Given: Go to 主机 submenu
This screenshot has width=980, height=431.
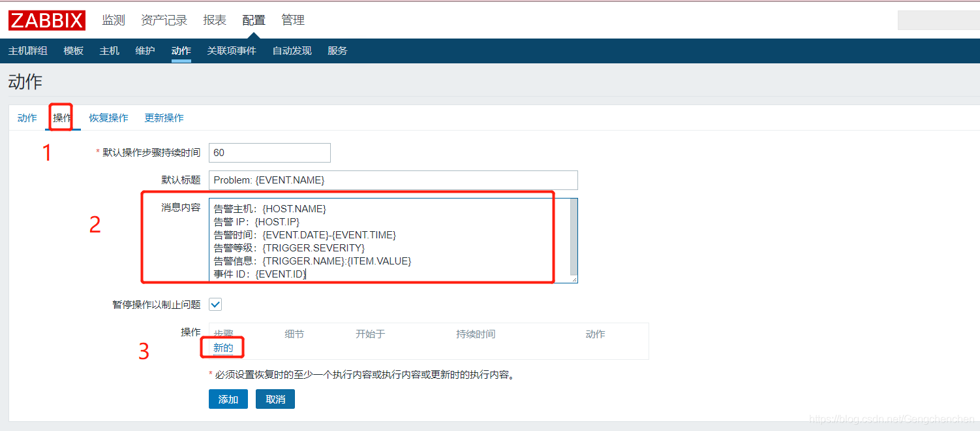Looking at the screenshot, I should (x=110, y=51).
